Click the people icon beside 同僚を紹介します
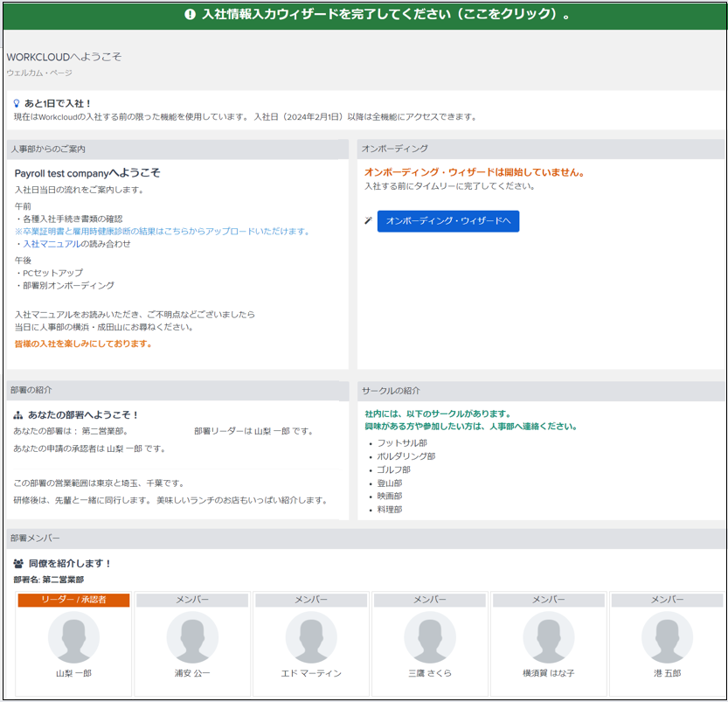The image size is (728, 702). tap(18, 564)
